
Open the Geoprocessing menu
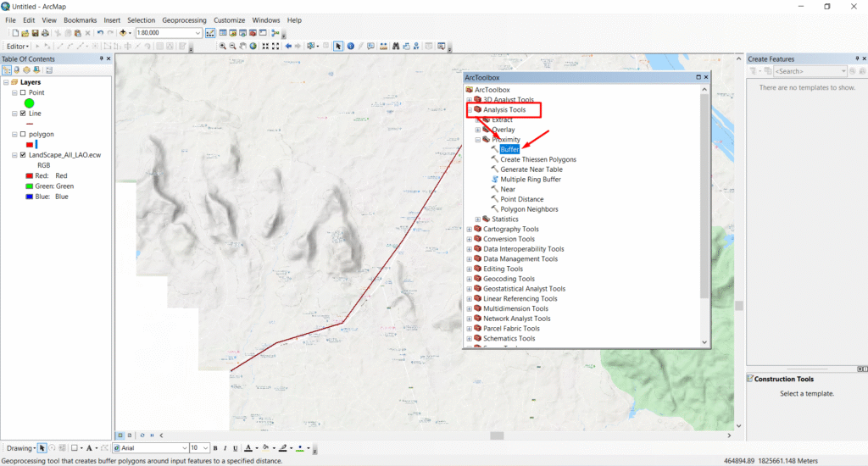pos(184,20)
